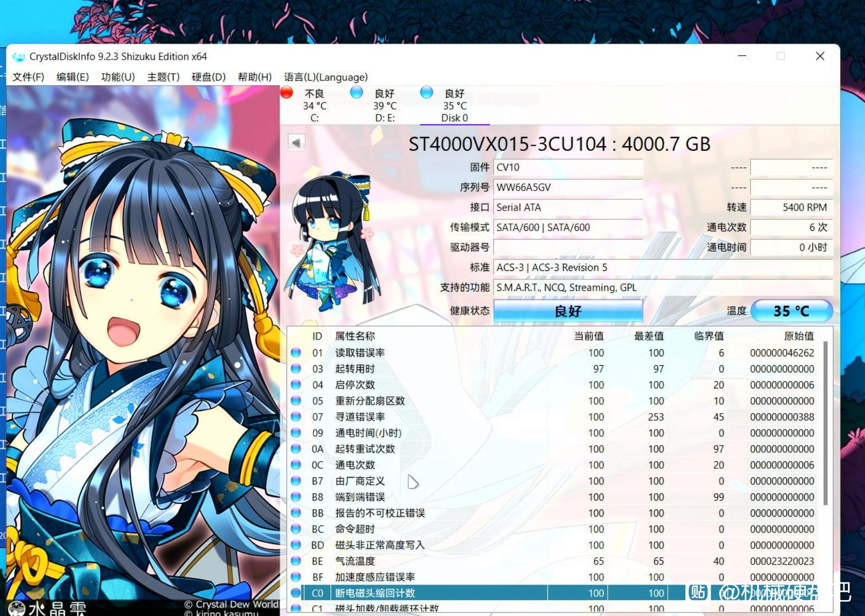This screenshot has height=616, width=865.
Task: Click status orb of row 01 读取错误率
Action: [x=296, y=353]
